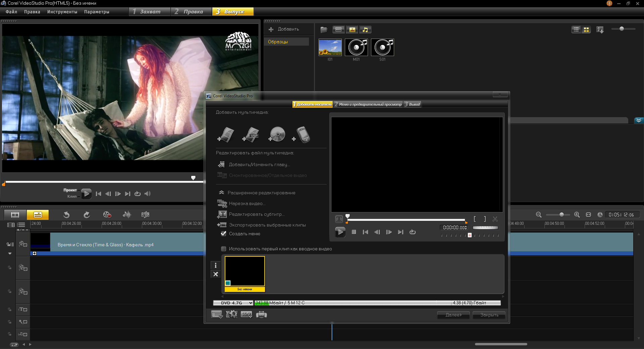The width and height of the screenshot is (644, 349).
Task: Open the record/capture option icon
Action: (107, 215)
